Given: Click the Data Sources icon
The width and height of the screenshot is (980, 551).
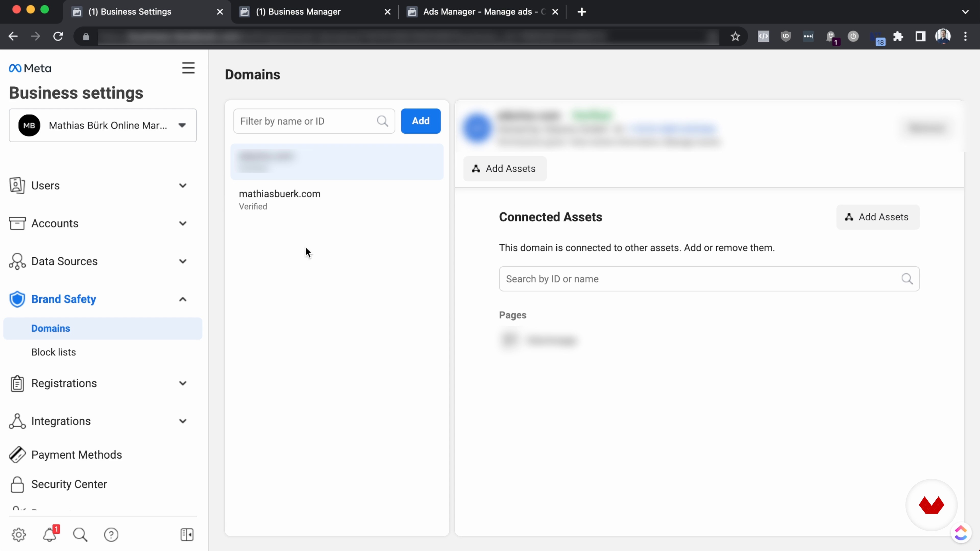Looking at the screenshot, I should coord(17,261).
